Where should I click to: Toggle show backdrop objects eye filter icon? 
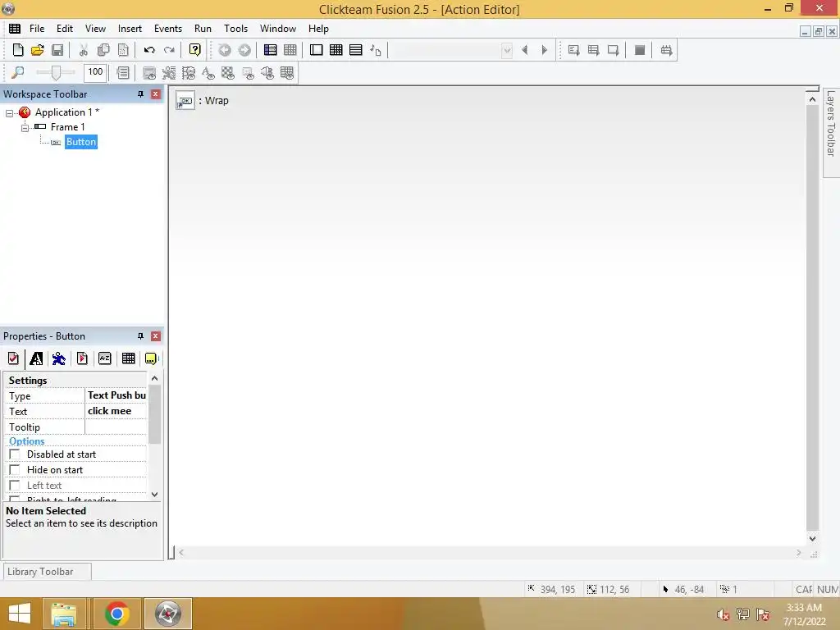(x=228, y=72)
